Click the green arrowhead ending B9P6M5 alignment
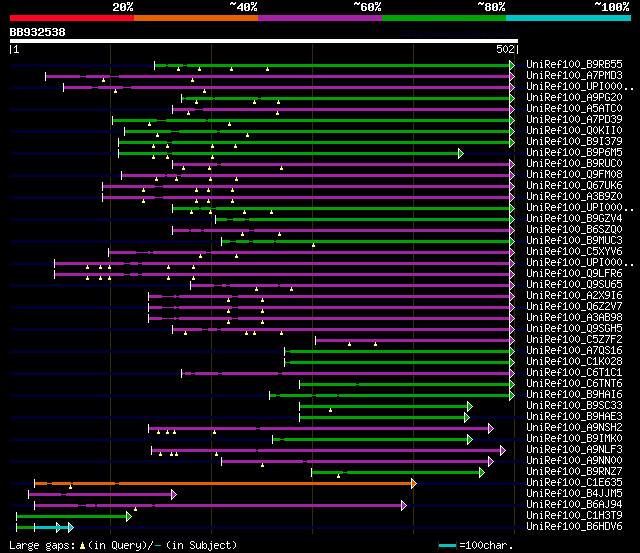 (461, 153)
